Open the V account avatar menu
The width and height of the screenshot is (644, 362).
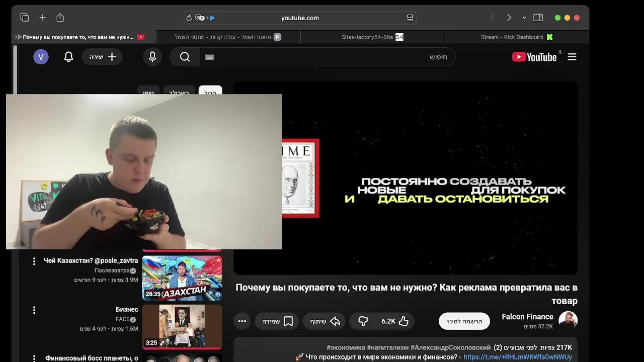pos(41,57)
